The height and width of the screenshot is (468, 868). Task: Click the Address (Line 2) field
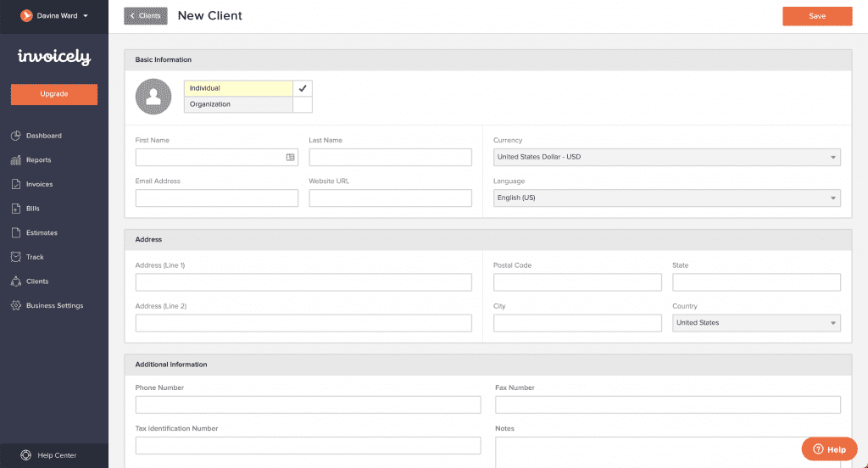click(x=303, y=323)
